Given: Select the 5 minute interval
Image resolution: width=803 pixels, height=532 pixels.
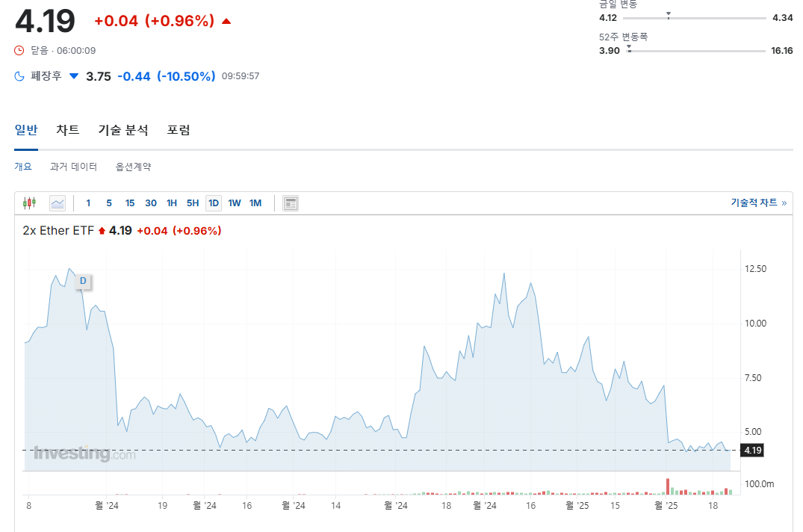Looking at the screenshot, I should tap(109, 203).
